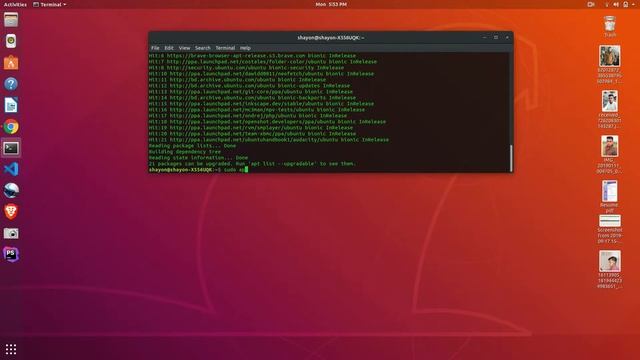Click the ondrej/php ppa Hit line
The height and width of the screenshot is (360, 640).
(x=248, y=116)
